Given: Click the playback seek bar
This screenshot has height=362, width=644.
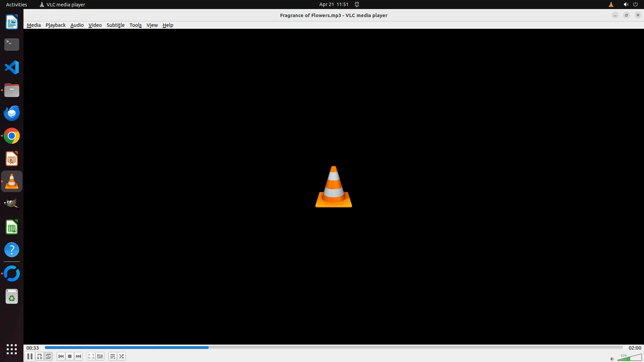Looking at the screenshot, I should (x=333, y=348).
